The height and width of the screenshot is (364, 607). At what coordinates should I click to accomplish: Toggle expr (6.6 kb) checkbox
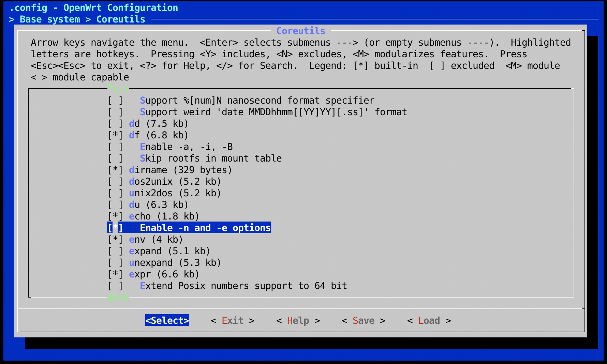(x=115, y=274)
